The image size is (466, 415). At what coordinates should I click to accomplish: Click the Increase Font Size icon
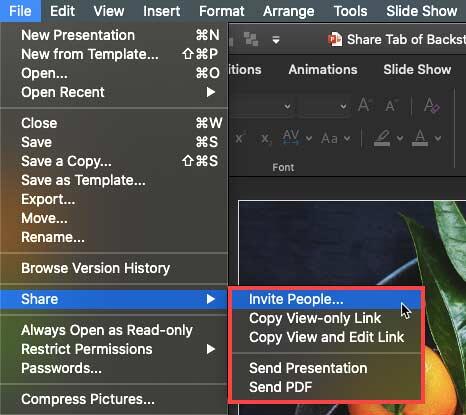(x=364, y=105)
